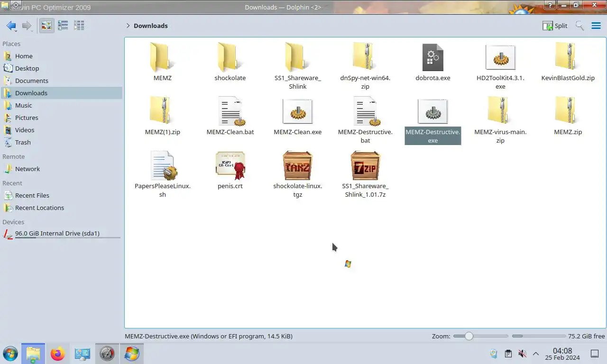Toggle the muted volume tray icon
This screenshot has height=364, width=607.
pyautogui.click(x=522, y=354)
